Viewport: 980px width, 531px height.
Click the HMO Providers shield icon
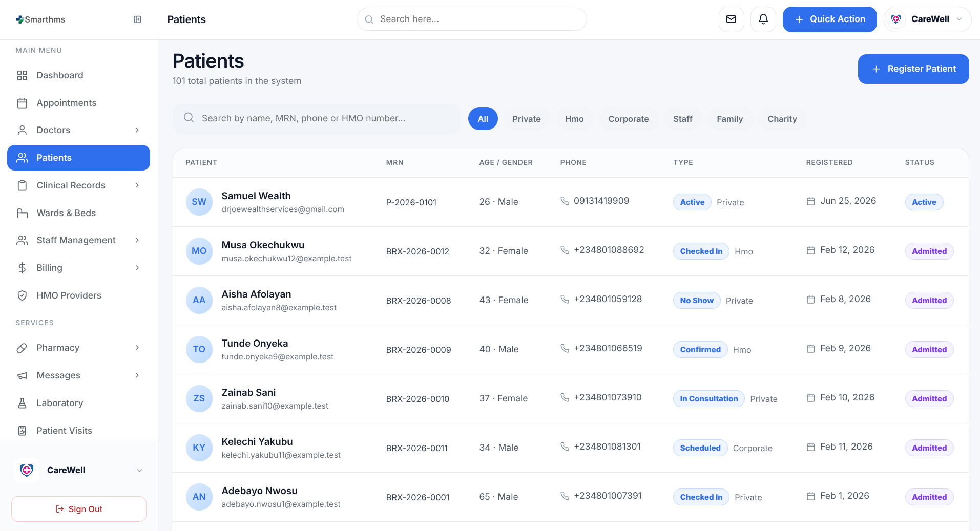point(22,295)
